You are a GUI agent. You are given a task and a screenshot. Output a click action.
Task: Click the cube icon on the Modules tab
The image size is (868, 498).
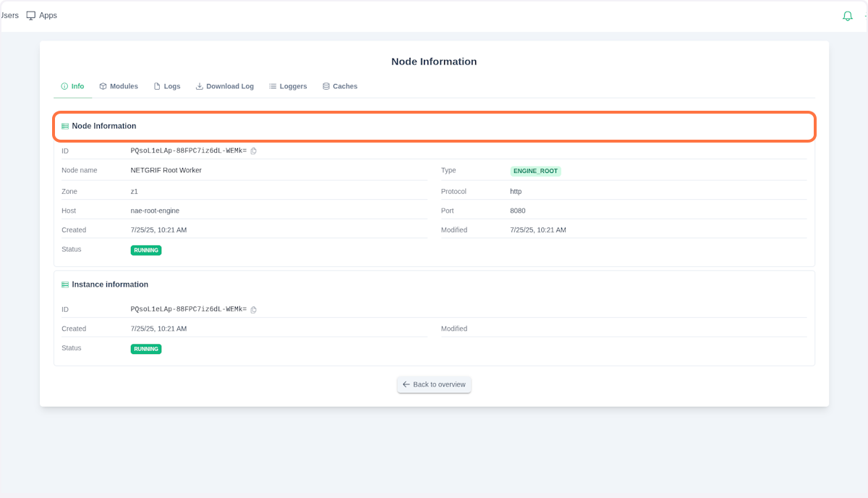tap(102, 85)
